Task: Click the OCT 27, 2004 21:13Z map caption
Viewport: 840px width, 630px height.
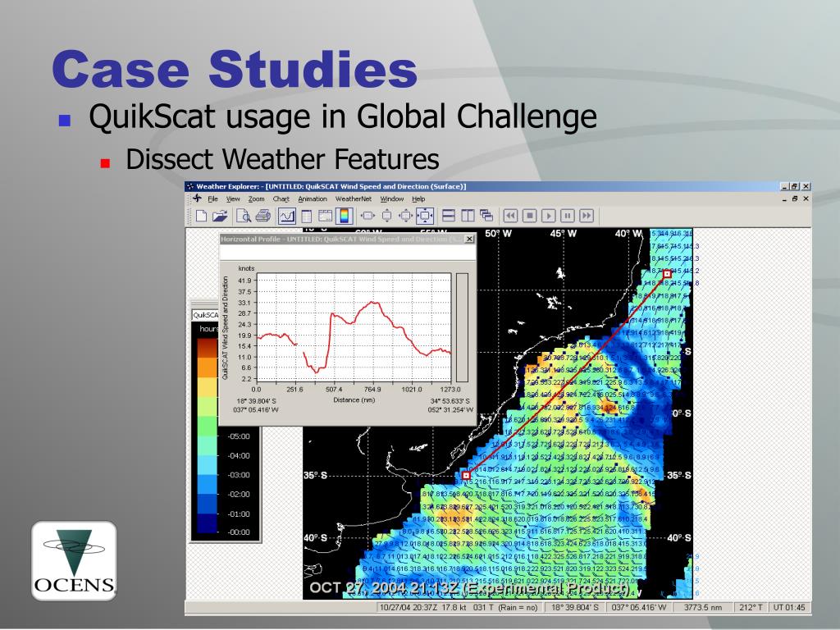Action: point(468,588)
